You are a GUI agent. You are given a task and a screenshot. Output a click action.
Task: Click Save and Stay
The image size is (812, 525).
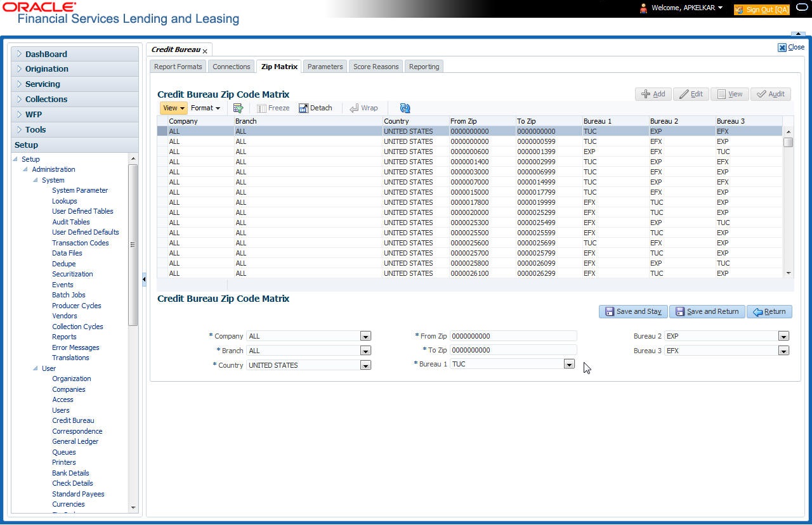pos(633,311)
